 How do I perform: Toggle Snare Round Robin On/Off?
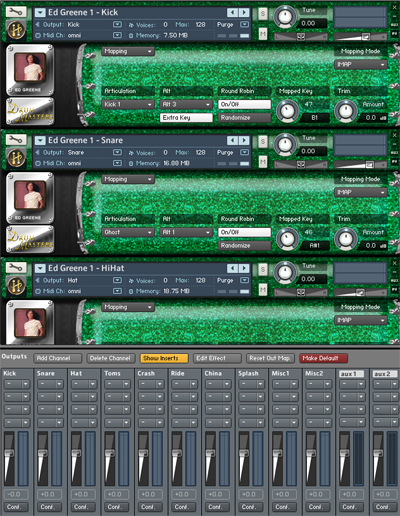244,232
